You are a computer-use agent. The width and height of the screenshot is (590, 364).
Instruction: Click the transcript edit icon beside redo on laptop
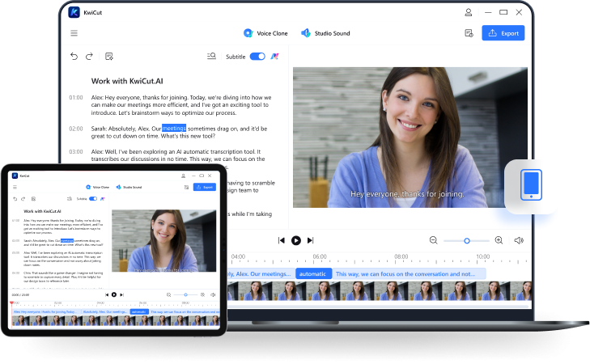[x=109, y=57]
